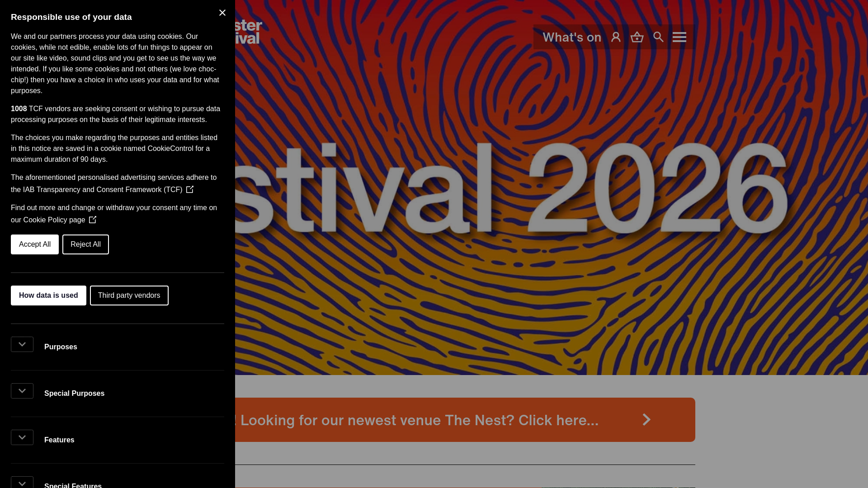Expand the Special Features section
Image resolution: width=868 pixels, height=488 pixels.
pyautogui.click(x=22, y=483)
